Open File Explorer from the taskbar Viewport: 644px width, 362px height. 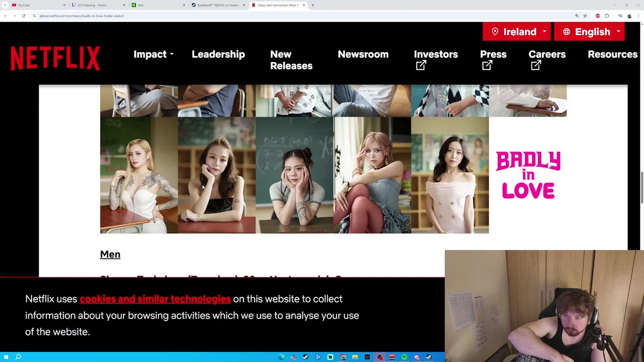[x=355, y=357]
